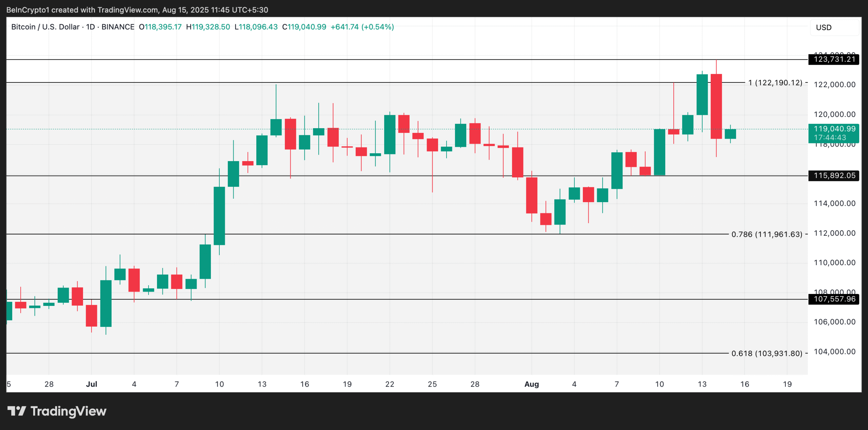Click the 120,000.00 price axis label
Viewport: 868px width, 430px height.
coord(834,114)
